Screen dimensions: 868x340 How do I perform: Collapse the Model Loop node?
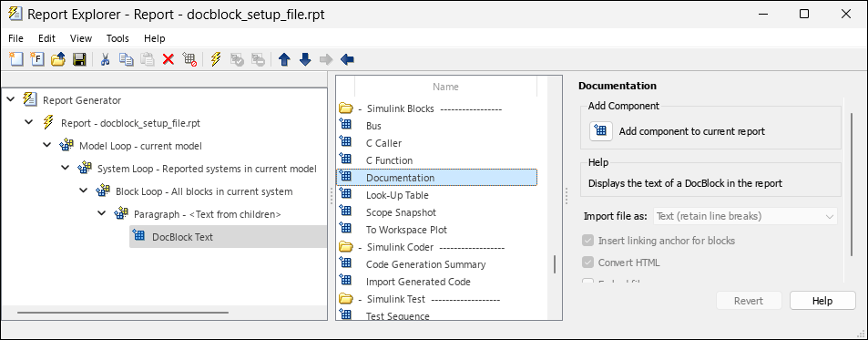pos(47,146)
